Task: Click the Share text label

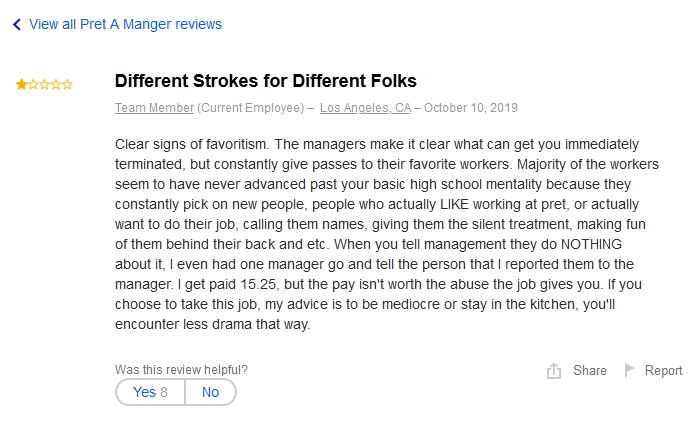Action: coord(589,370)
